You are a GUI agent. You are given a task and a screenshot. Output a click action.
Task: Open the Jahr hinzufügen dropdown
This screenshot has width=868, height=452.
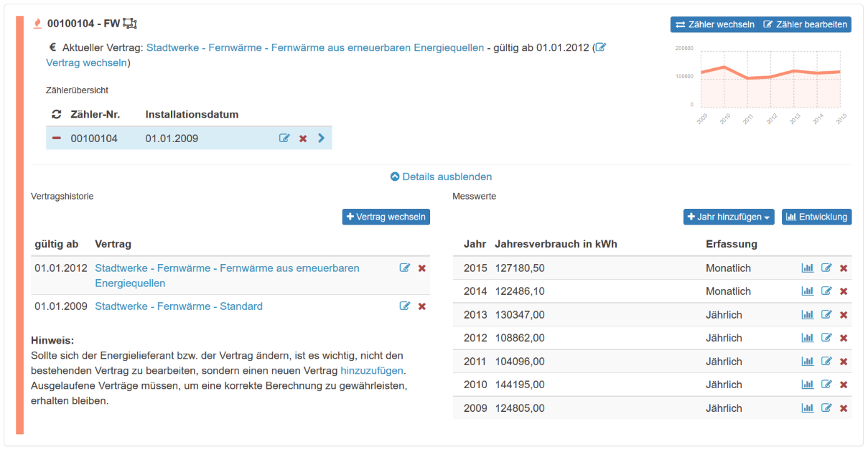(x=728, y=217)
